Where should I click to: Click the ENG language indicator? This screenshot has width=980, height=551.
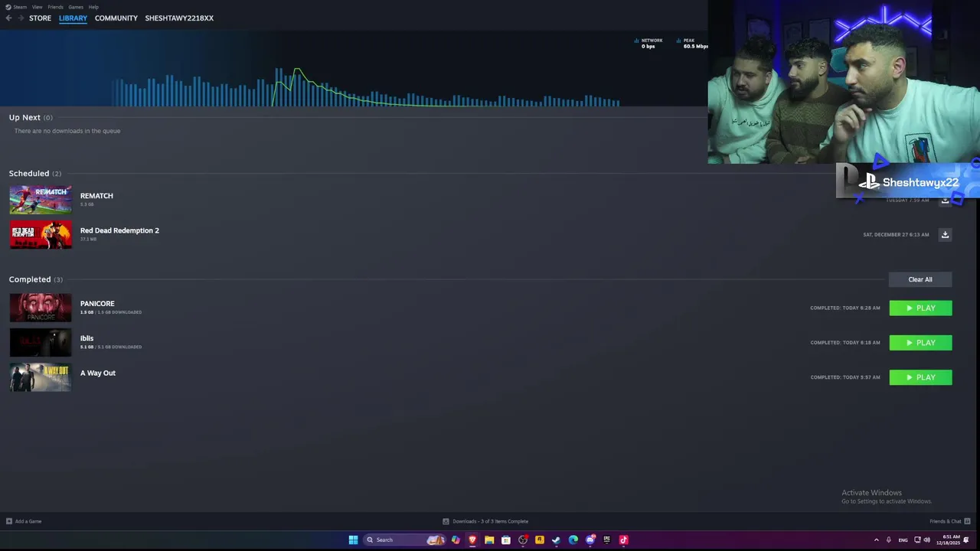click(x=903, y=540)
